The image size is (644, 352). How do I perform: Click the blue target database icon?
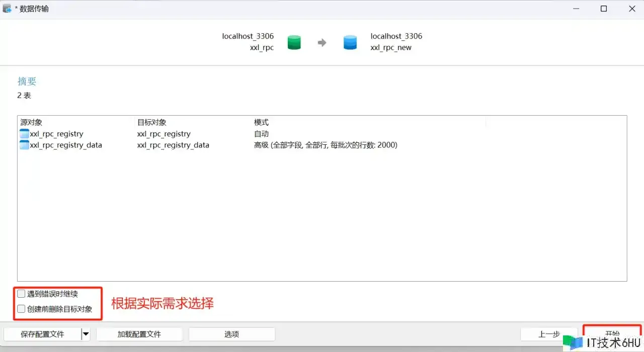point(350,42)
